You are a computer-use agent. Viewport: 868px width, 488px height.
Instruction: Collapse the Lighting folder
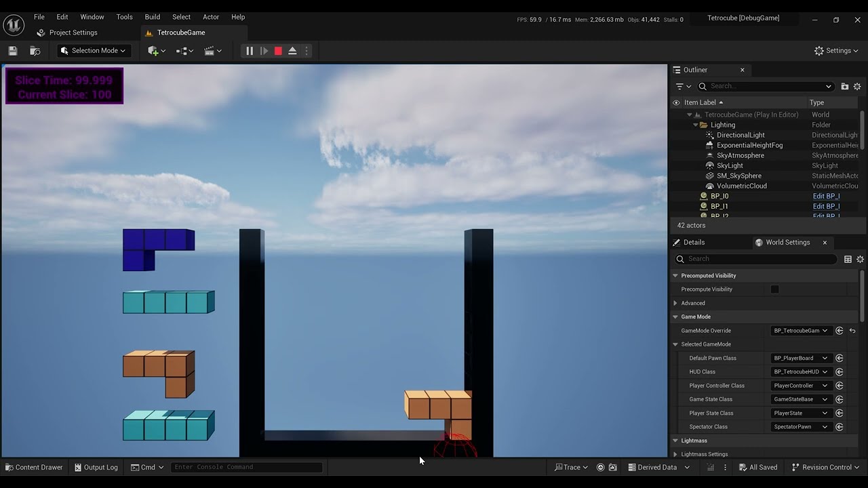(696, 125)
